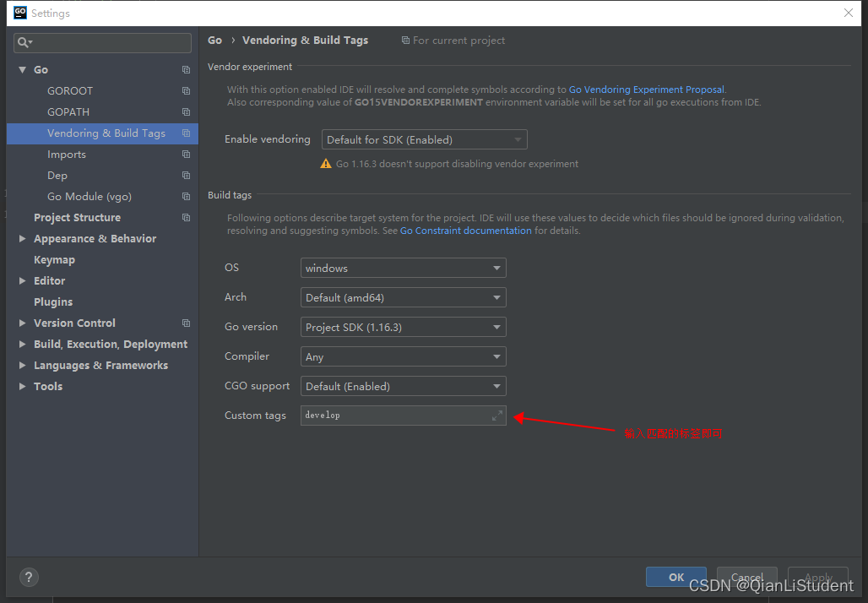
Task: Click the project-level icon beside Project Structure
Action: tap(186, 218)
